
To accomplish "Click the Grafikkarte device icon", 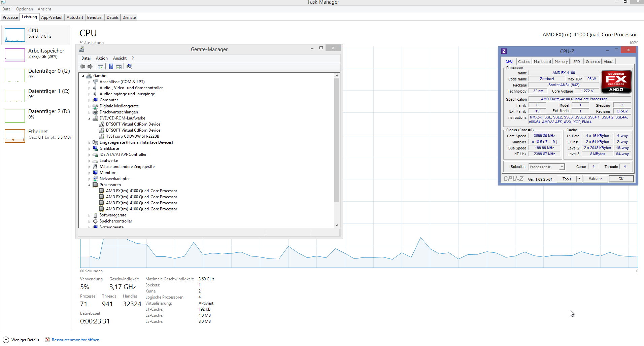I will 95,148.
